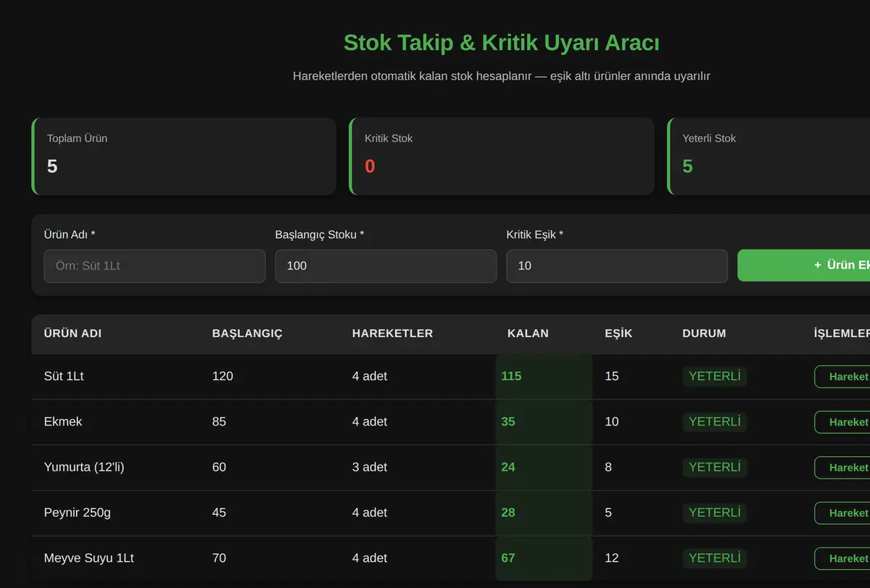870x588 pixels.
Task: Click remaining stock value 115
Action: [511, 376]
